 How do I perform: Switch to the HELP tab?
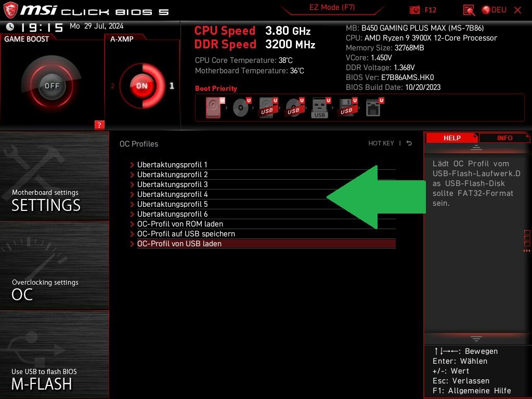(452, 138)
